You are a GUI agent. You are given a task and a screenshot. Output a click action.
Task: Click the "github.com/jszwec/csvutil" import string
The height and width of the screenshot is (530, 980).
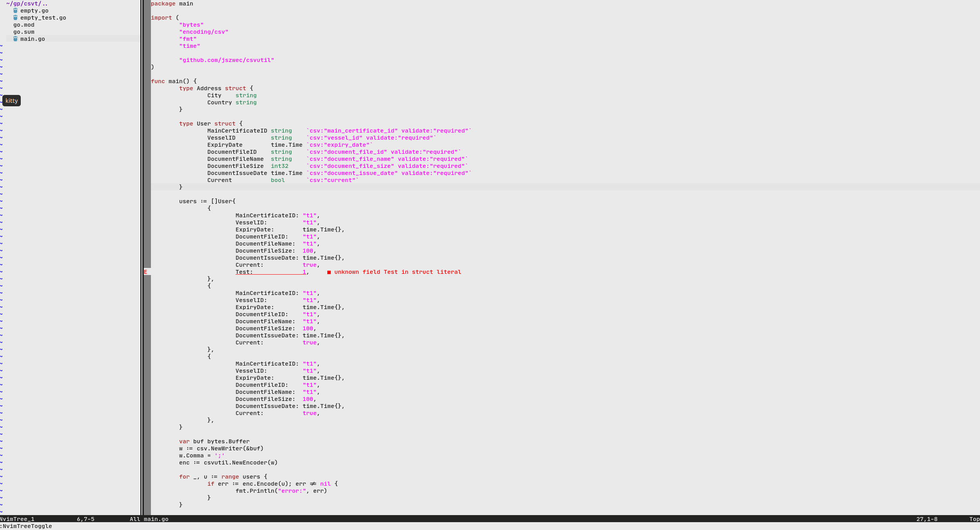227,60
